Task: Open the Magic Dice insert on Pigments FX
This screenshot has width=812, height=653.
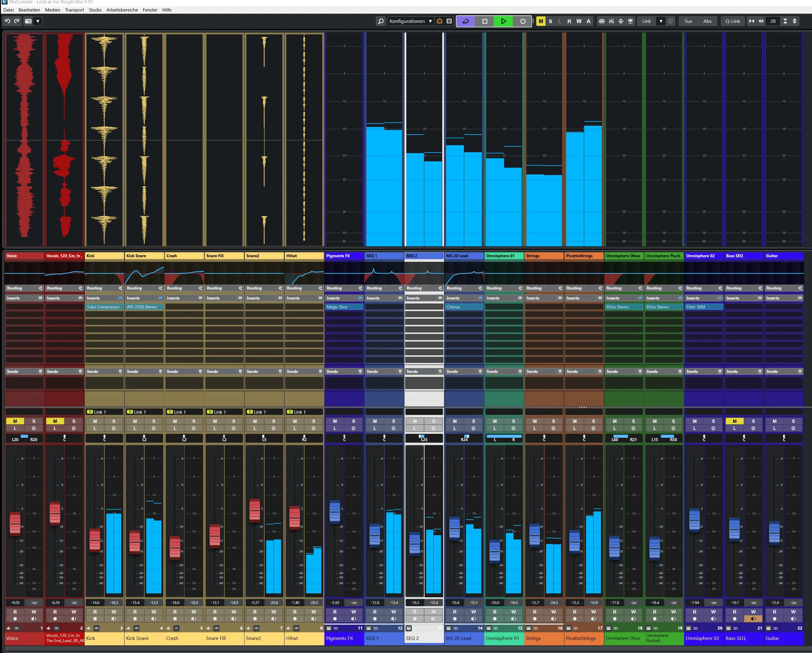Action: [344, 307]
